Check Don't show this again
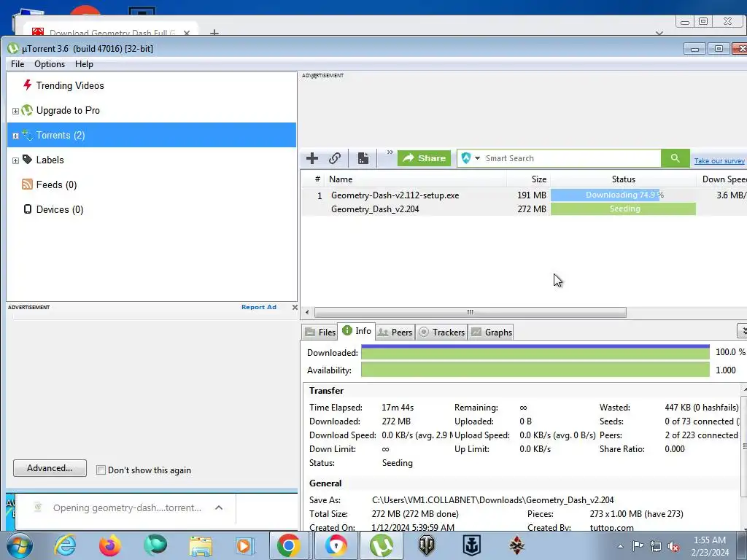Screen dimensions: 747x560 [101, 470]
